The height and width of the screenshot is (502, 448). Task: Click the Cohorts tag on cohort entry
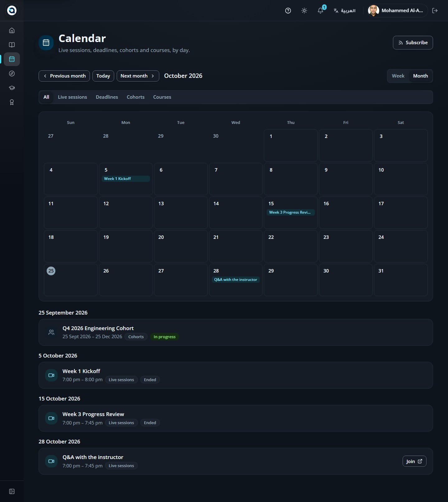[x=136, y=337]
